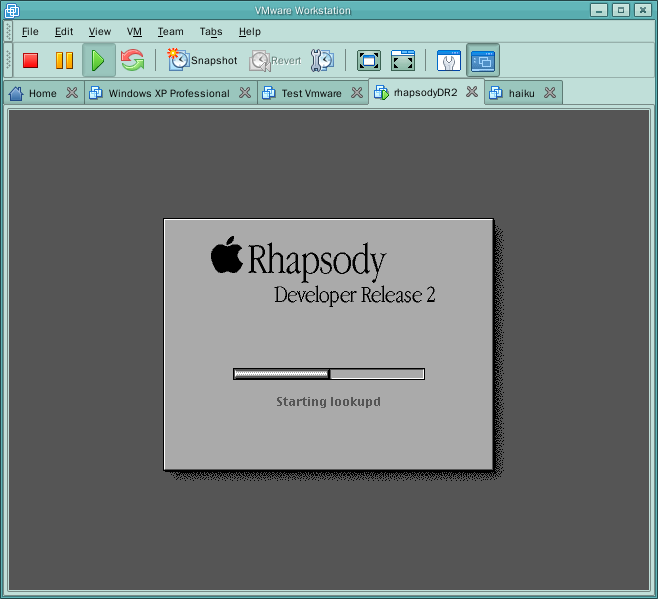Screen dimensions: 658x599
Task: Maximize the VMware Workstation window
Action: tap(621, 10)
